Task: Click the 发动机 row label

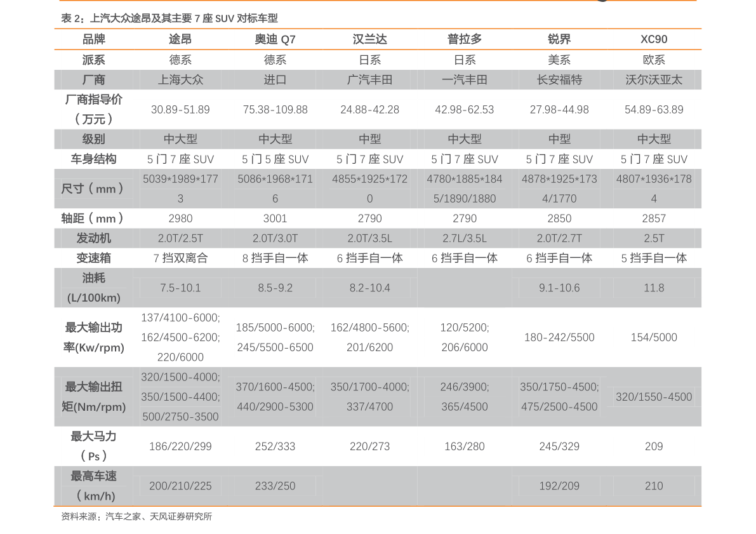Action: pyautogui.click(x=93, y=238)
